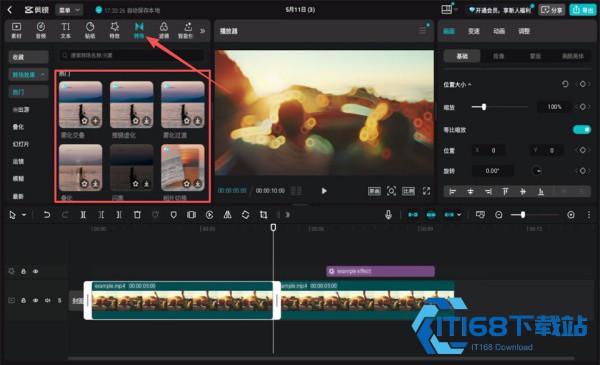This screenshot has width=600, height=365.
Task: Open the 转场 transitions tab
Action: point(139,30)
